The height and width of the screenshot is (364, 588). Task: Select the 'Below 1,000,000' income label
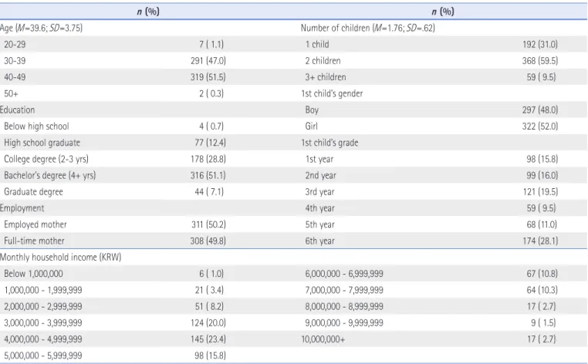33,274
